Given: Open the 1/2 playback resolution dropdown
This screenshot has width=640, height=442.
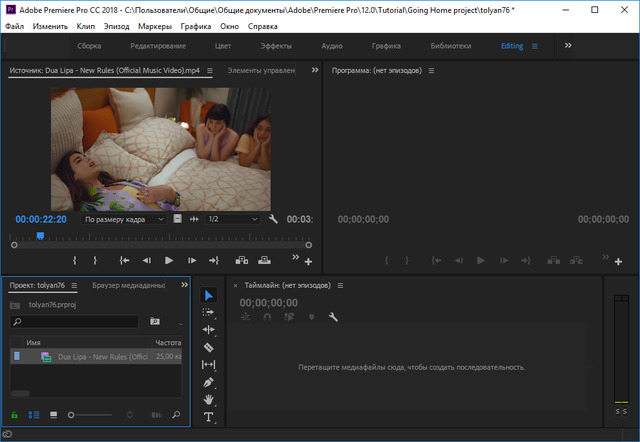Looking at the screenshot, I should coord(230,219).
